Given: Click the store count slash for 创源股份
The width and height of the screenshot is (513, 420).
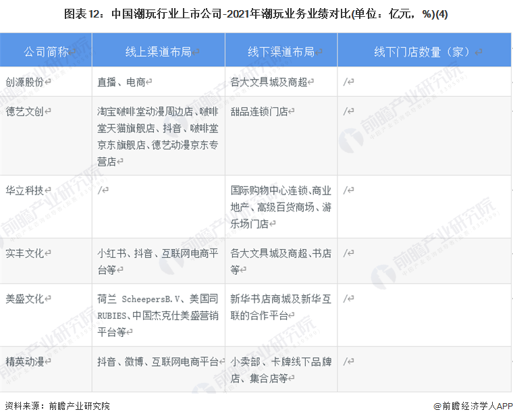Looking at the screenshot, I should [x=345, y=82].
